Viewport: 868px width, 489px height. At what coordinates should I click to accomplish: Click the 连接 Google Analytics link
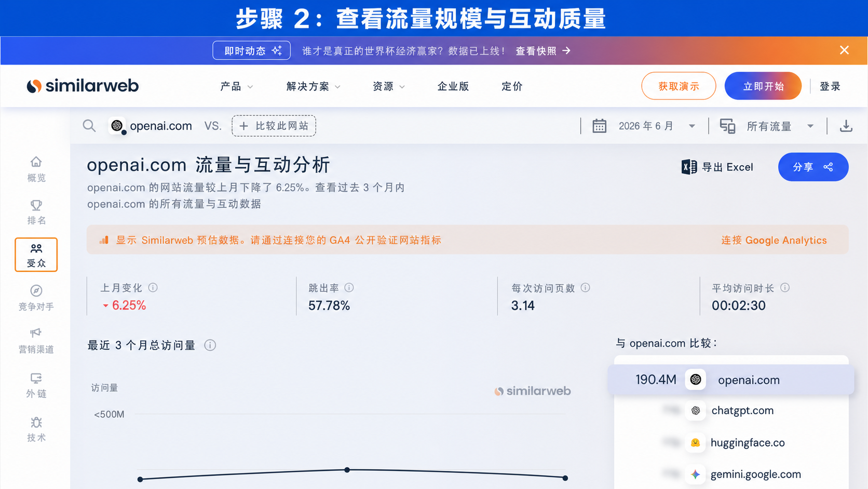click(x=774, y=240)
